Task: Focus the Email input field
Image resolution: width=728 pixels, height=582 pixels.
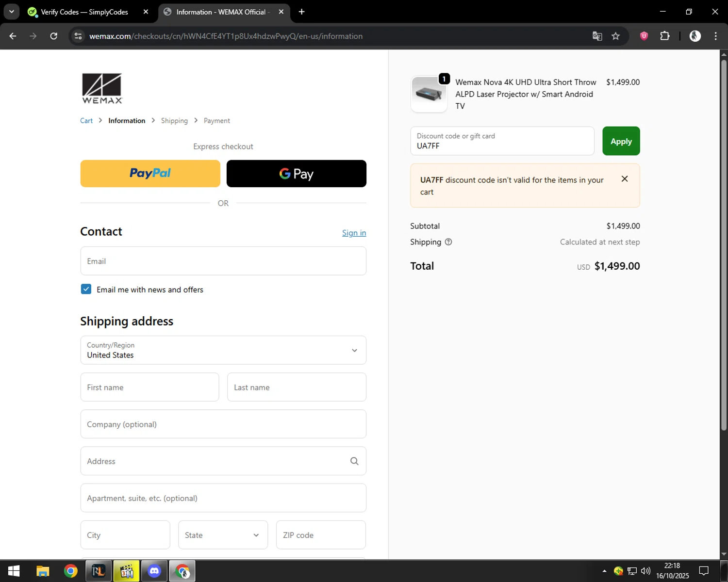Action: pos(223,261)
